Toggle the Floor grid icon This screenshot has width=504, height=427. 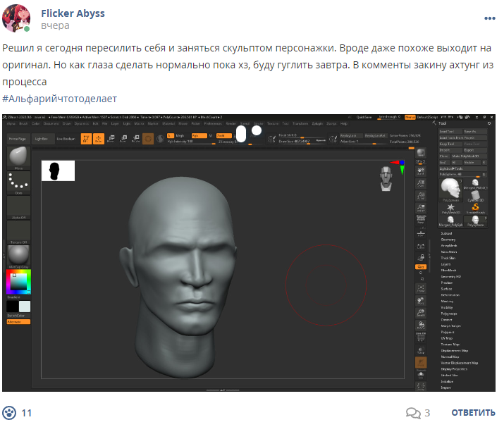421,233
